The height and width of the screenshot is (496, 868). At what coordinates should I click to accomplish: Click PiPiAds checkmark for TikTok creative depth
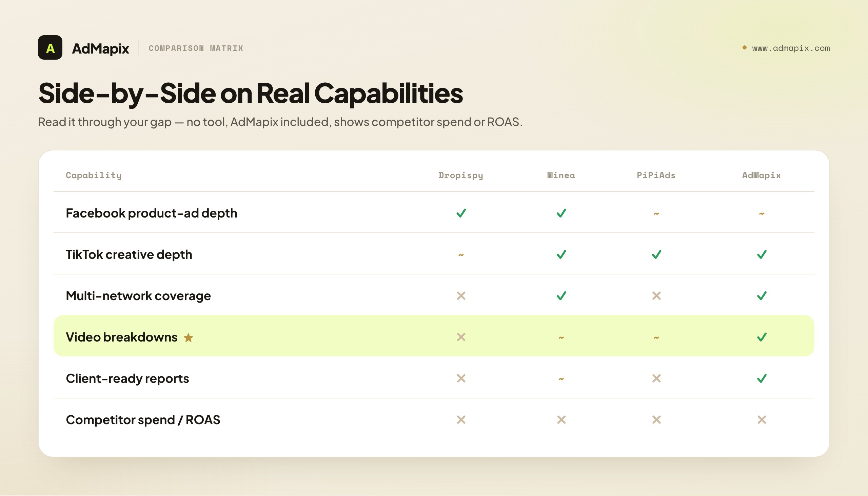tap(656, 254)
